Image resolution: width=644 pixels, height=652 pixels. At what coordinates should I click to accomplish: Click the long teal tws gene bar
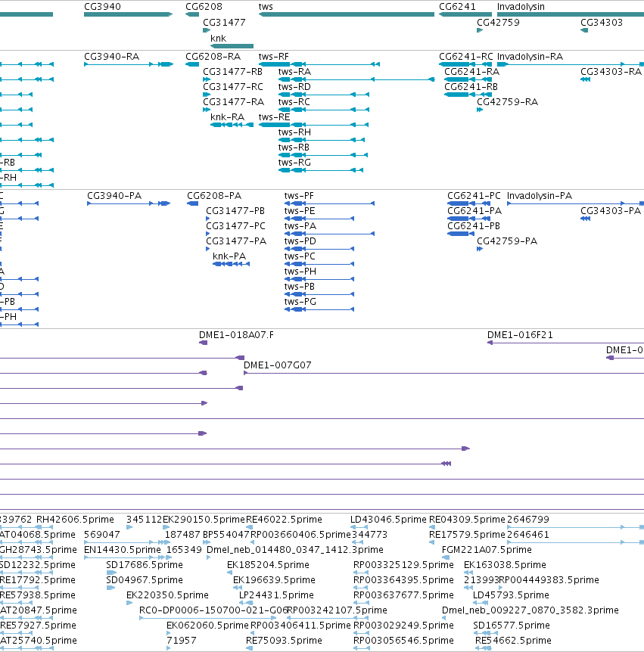346,14
